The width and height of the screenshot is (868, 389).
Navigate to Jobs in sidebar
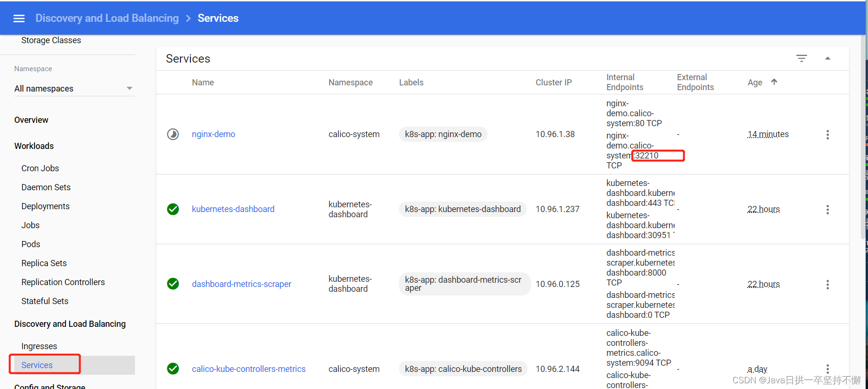[x=30, y=225]
